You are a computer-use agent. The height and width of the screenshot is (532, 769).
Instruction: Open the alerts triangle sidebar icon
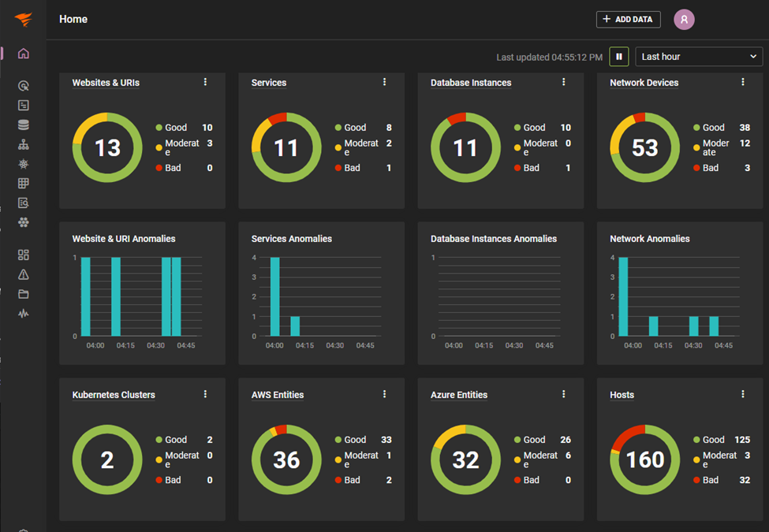(x=23, y=275)
